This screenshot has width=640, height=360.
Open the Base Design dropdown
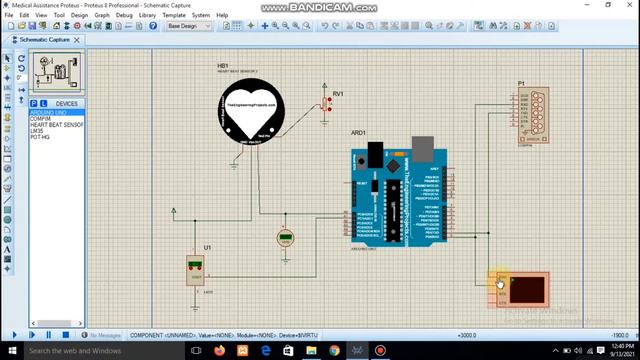pyautogui.click(x=189, y=26)
